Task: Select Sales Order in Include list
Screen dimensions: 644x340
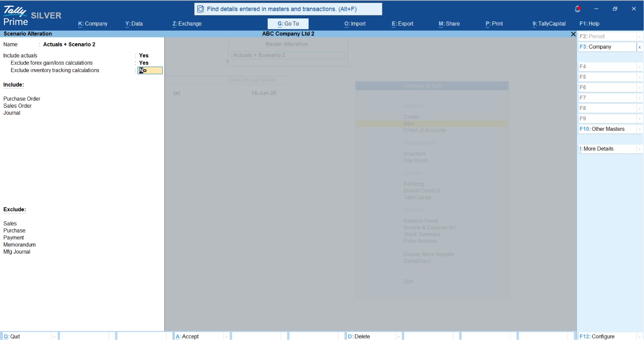Action: (x=18, y=106)
